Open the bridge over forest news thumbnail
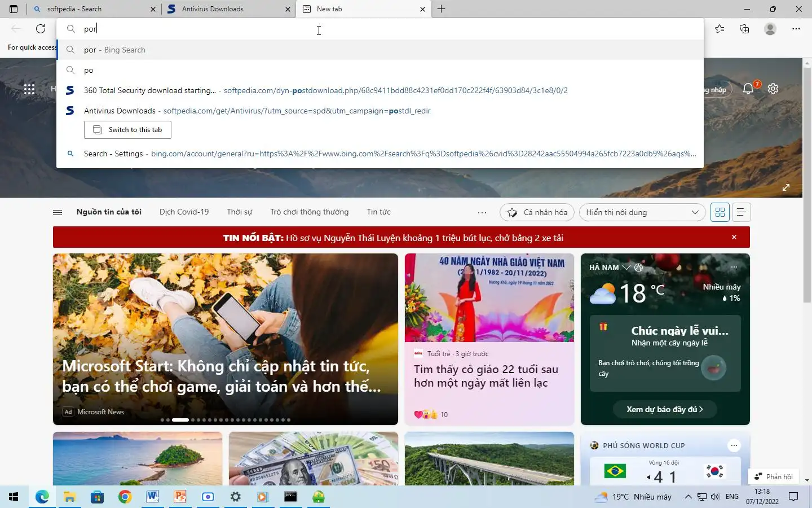Viewport: 812px width, 508px height. click(x=489, y=458)
